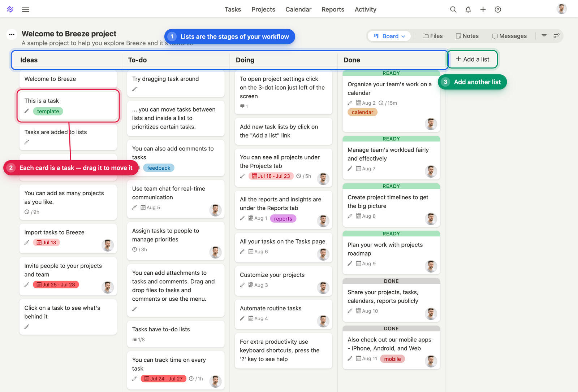
Task: Go to Tasks in top navigation
Action: click(233, 9)
